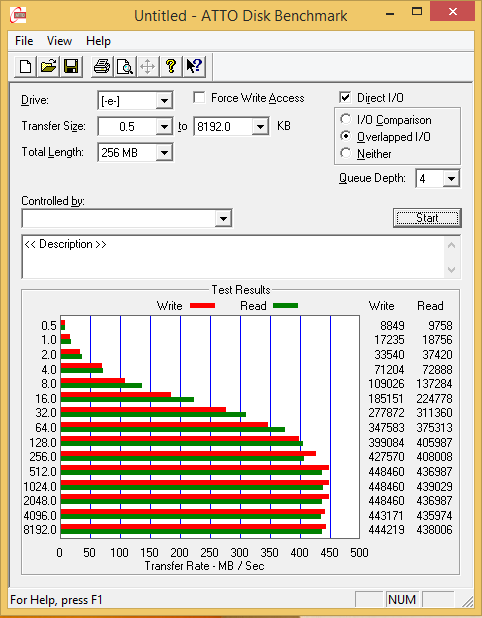Click the Start button
This screenshot has height=618, width=482.
pyautogui.click(x=427, y=218)
